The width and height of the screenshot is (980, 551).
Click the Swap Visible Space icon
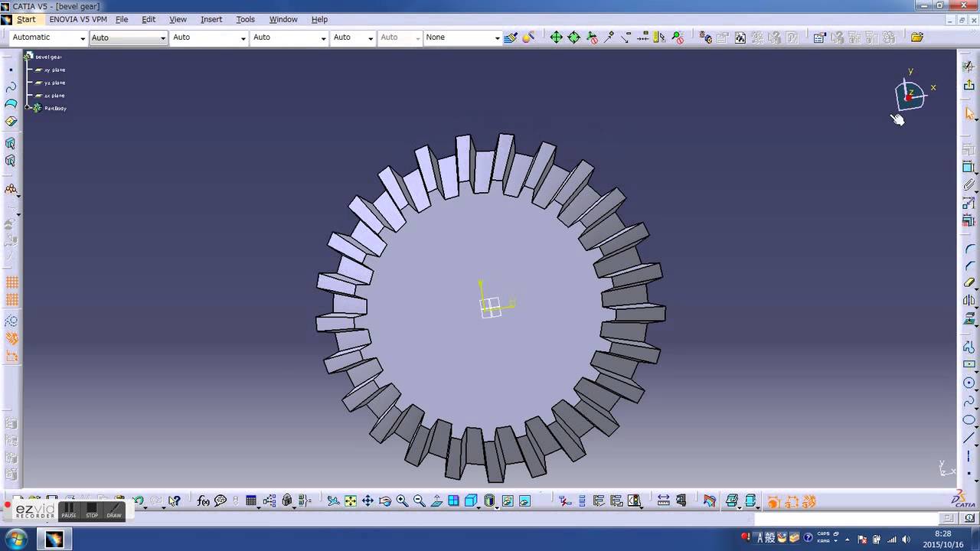coord(524,501)
